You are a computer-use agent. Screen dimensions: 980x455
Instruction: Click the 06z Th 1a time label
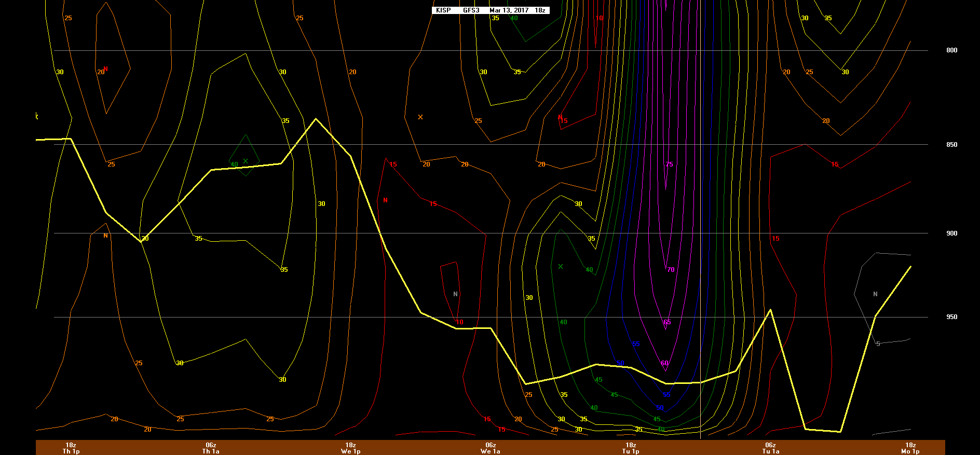[x=211, y=448]
